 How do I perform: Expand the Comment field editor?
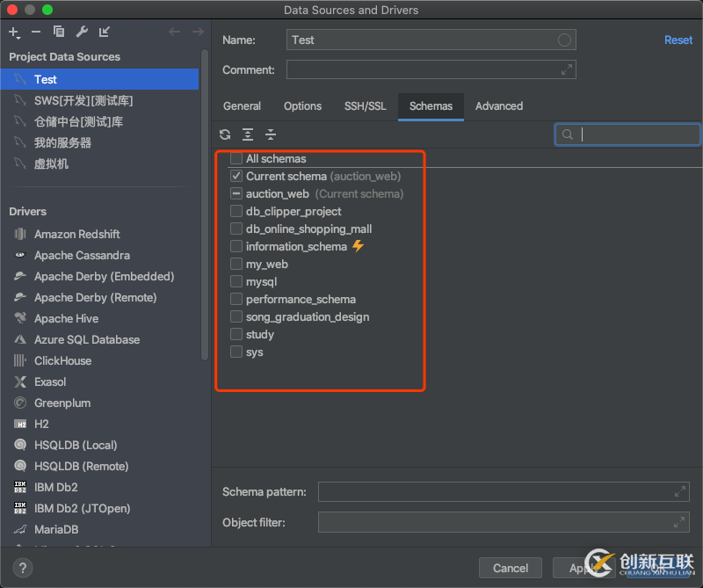coord(567,69)
